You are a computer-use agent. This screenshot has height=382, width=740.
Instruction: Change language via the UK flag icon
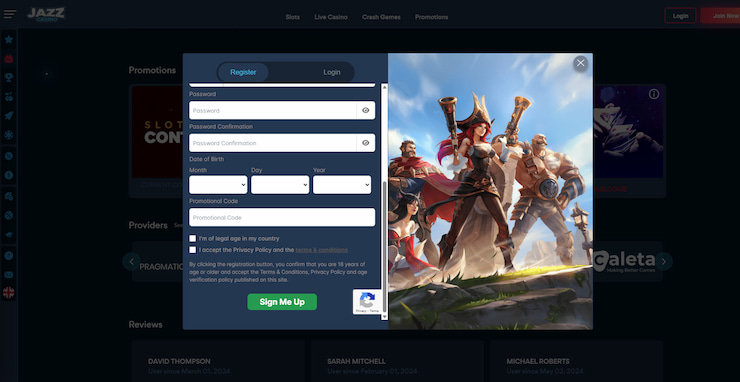point(8,293)
